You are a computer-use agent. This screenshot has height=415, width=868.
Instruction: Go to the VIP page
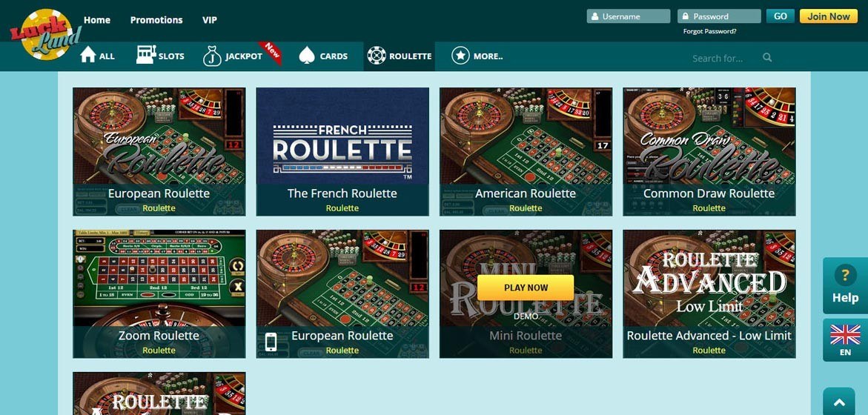(x=210, y=20)
